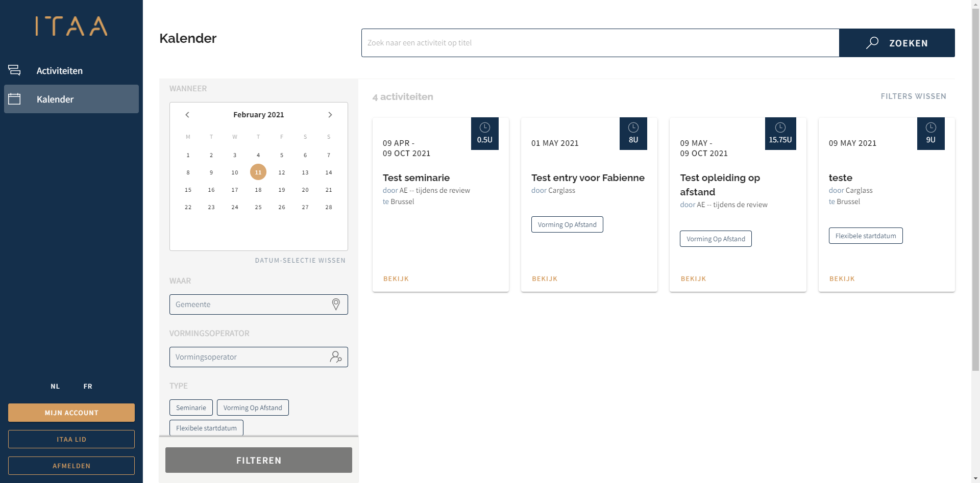Enable the Vorming Op Afstand type filter
This screenshot has width=980, height=483.
click(253, 407)
